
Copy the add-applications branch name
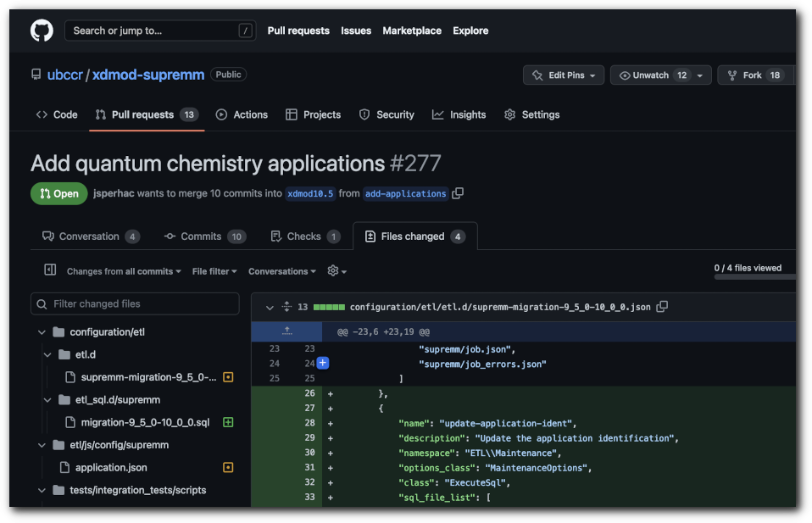(x=458, y=193)
